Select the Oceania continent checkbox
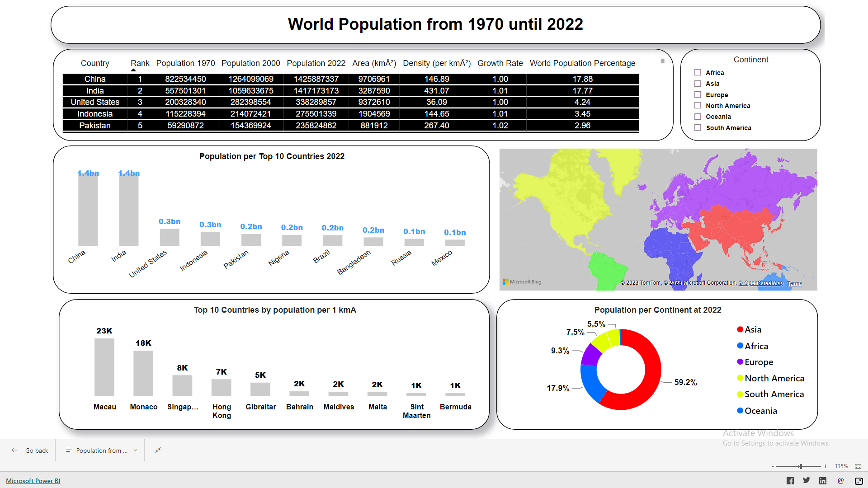 (698, 117)
